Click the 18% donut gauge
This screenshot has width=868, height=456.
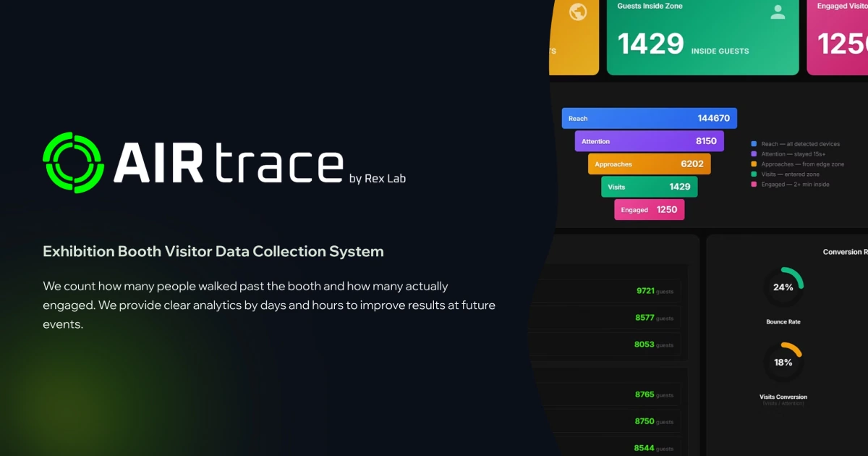[x=783, y=362]
